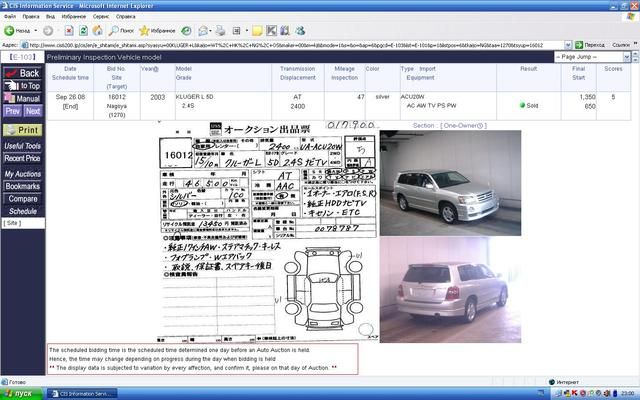640x400 pixels.
Task: Click the rear view photo of the silver Kluger
Action: pyautogui.click(x=450, y=290)
